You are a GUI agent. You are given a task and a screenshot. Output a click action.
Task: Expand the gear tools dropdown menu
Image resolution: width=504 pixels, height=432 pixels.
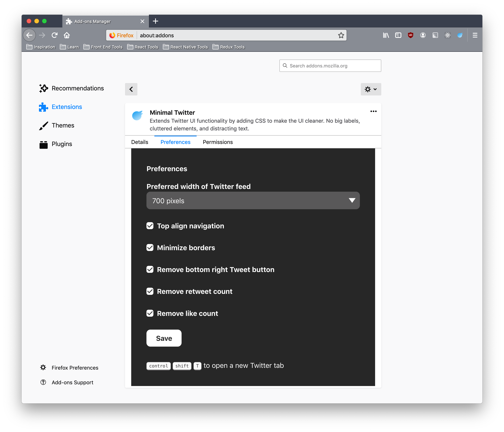coord(371,89)
